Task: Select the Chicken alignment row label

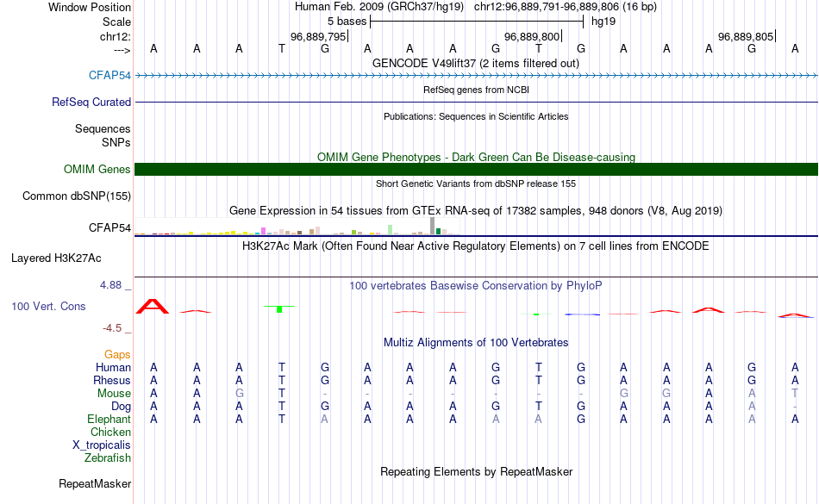Action: click(110, 432)
